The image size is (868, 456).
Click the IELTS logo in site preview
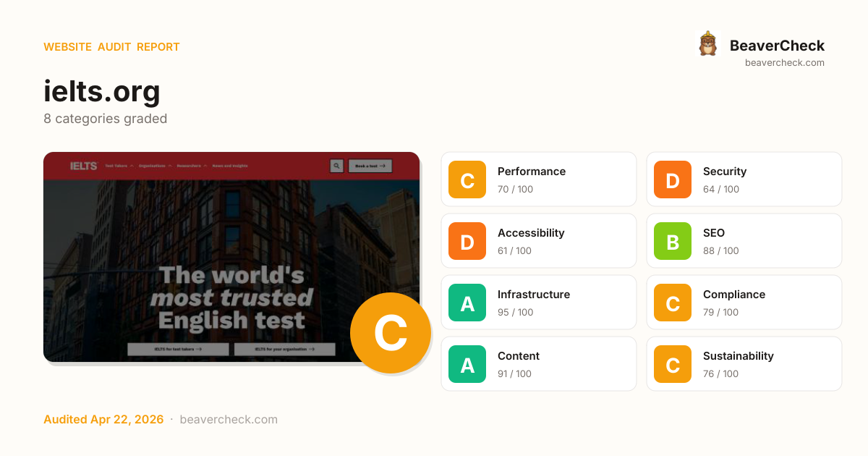[83, 166]
